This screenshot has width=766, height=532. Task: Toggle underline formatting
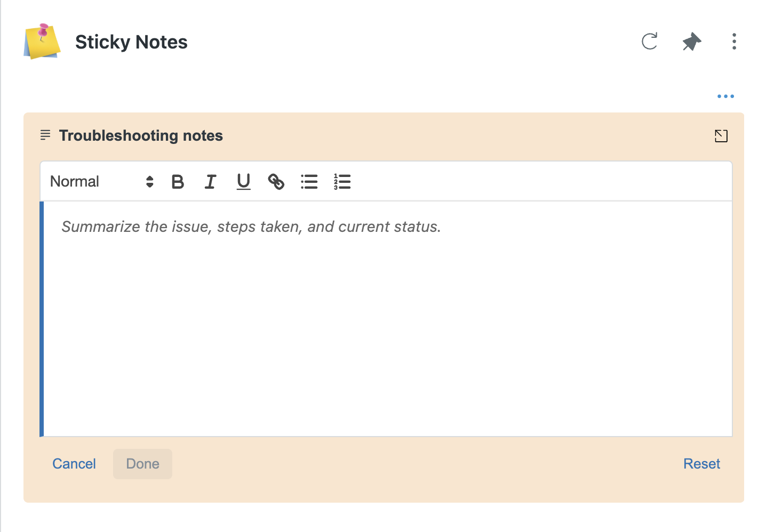click(243, 182)
